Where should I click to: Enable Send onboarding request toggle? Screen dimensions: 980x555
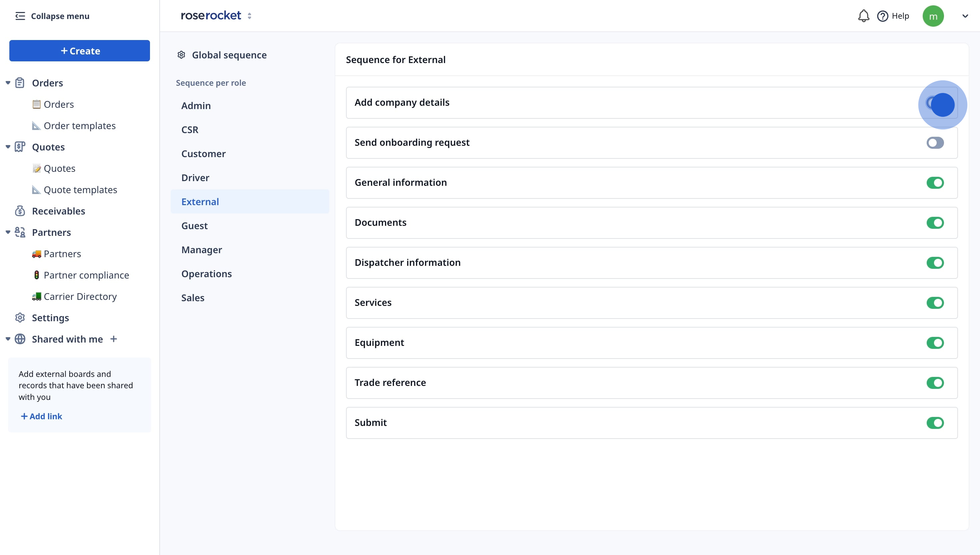tap(935, 143)
